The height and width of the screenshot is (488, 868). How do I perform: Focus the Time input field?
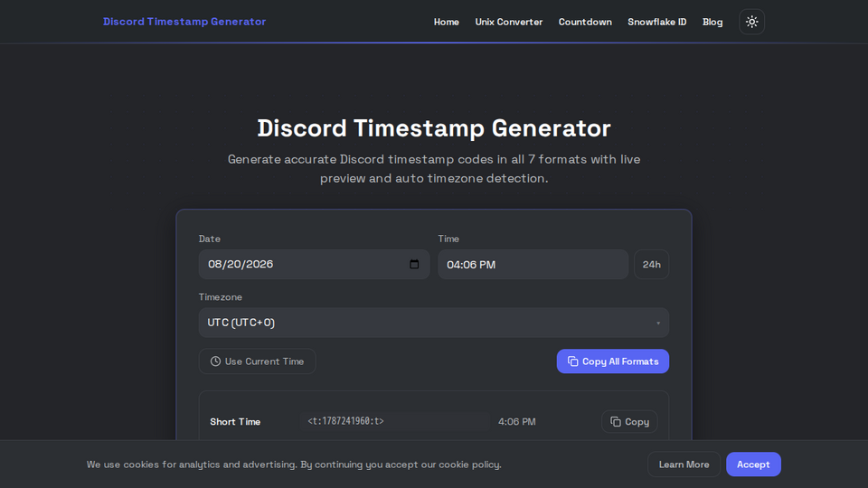click(x=533, y=265)
